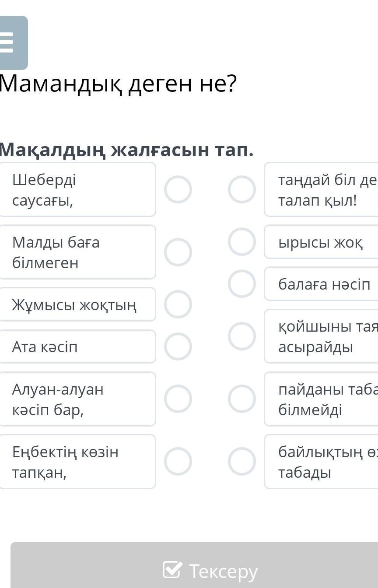Click the 'Ата кәсіп' proverb card
This screenshot has width=378, height=588.
[77, 346]
